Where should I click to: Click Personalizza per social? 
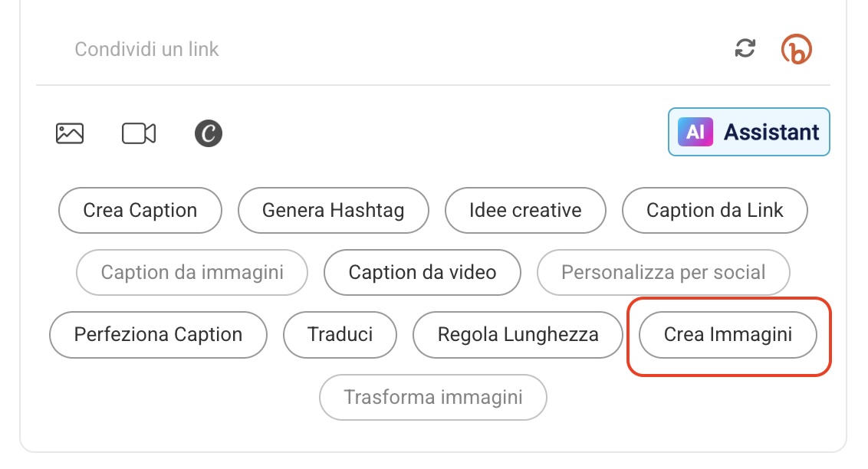pyautogui.click(x=663, y=272)
